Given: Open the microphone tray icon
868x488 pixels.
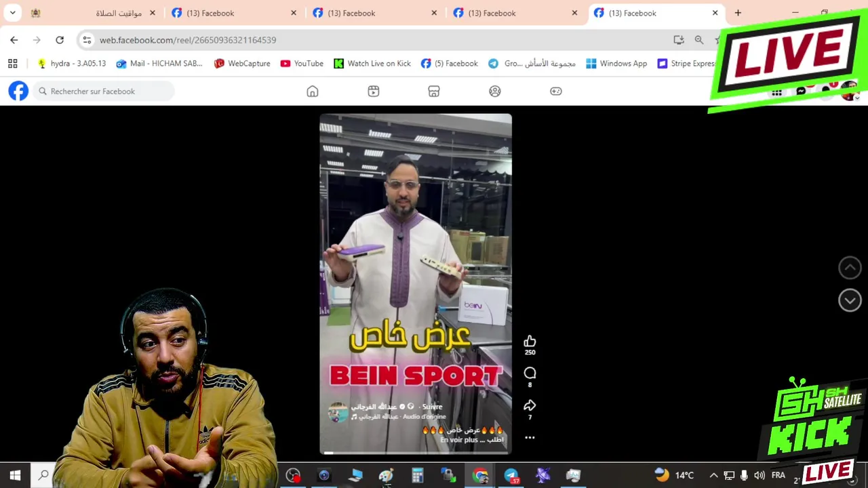Looking at the screenshot, I should pyautogui.click(x=744, y=476).
